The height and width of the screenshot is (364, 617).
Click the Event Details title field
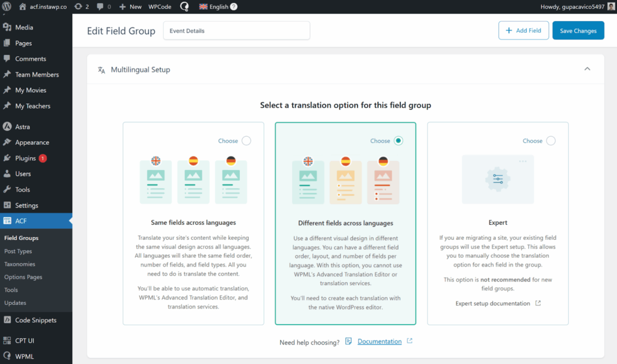[236, 30]
